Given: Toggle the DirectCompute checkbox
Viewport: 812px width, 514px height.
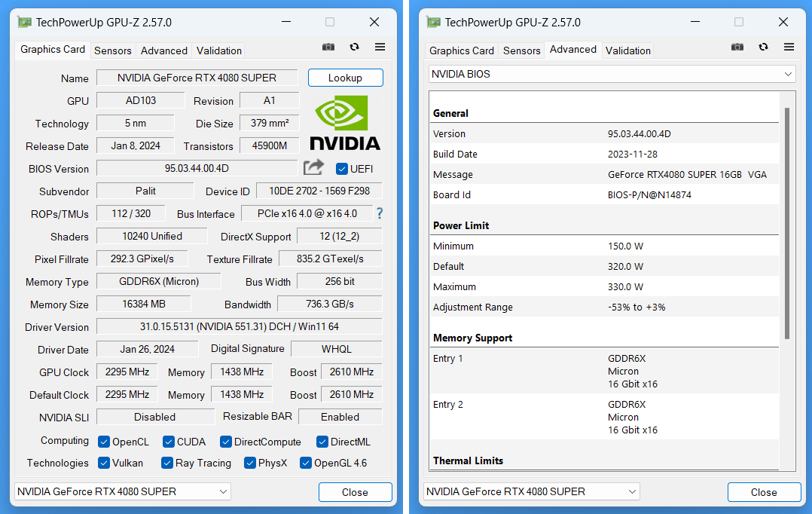Looking at the screenshot, I should click(x=225, y=442).
